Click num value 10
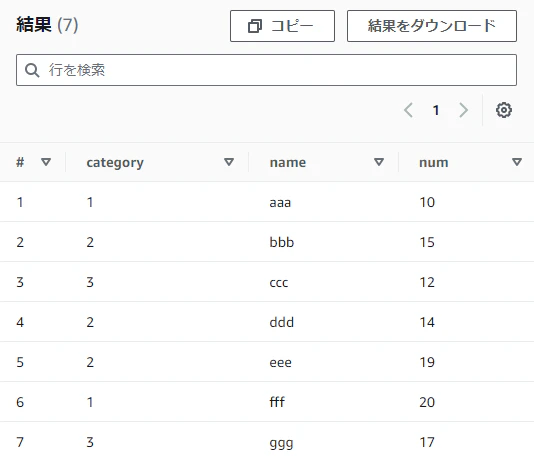 click(427, 202)
